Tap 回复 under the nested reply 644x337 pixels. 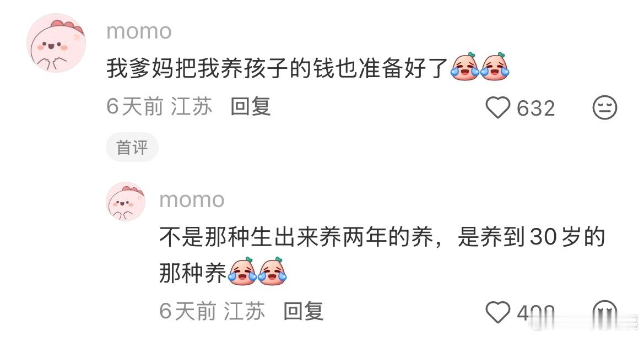coord(304,311)
